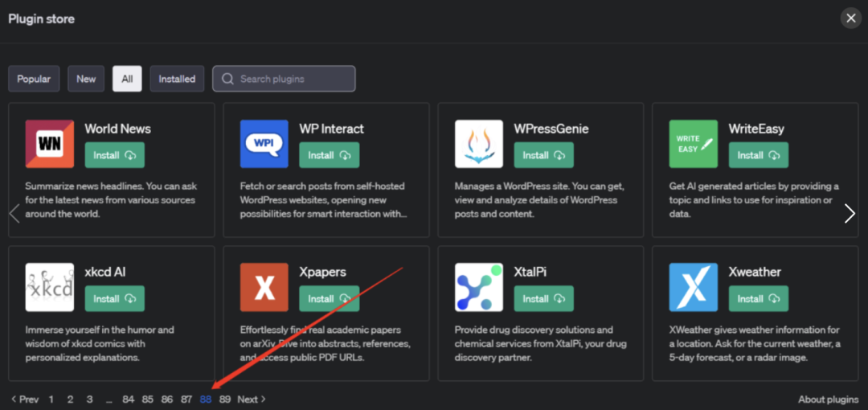Open page 3 in pagination

89,399
